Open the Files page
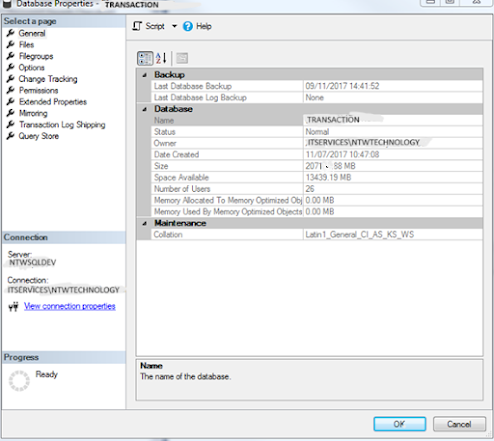This screenshot has height=441, width=494. 26,45
